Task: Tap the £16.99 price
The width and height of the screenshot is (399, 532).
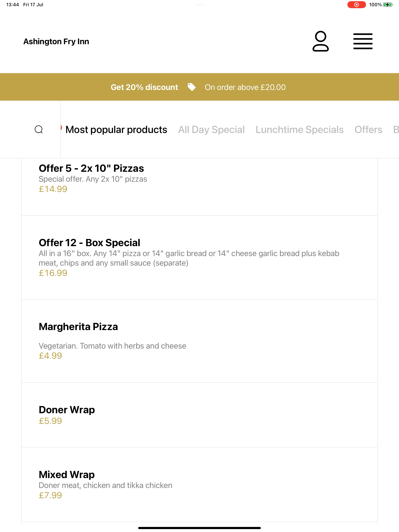Action: [53, 273]
